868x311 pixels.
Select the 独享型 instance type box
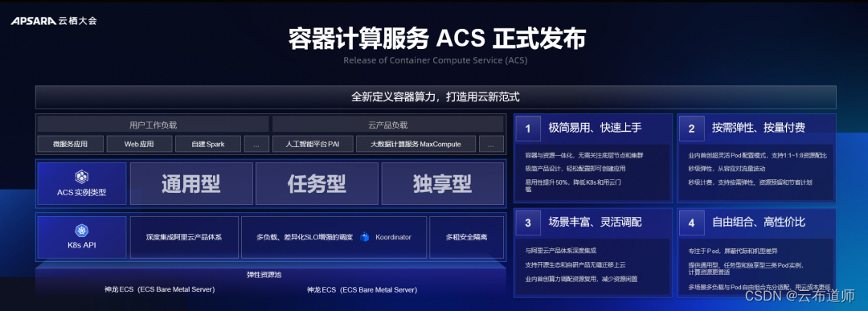(x=443, y=184)
